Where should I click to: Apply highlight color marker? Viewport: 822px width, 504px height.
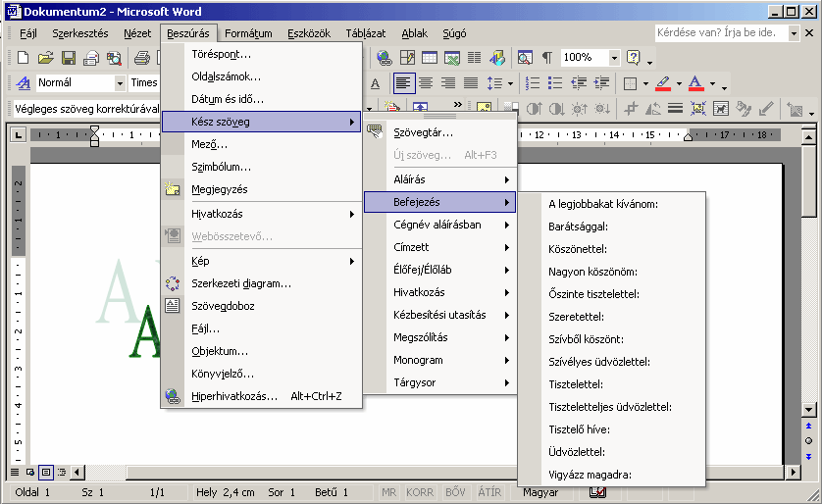pyautogui.click(x=663, y=82)
